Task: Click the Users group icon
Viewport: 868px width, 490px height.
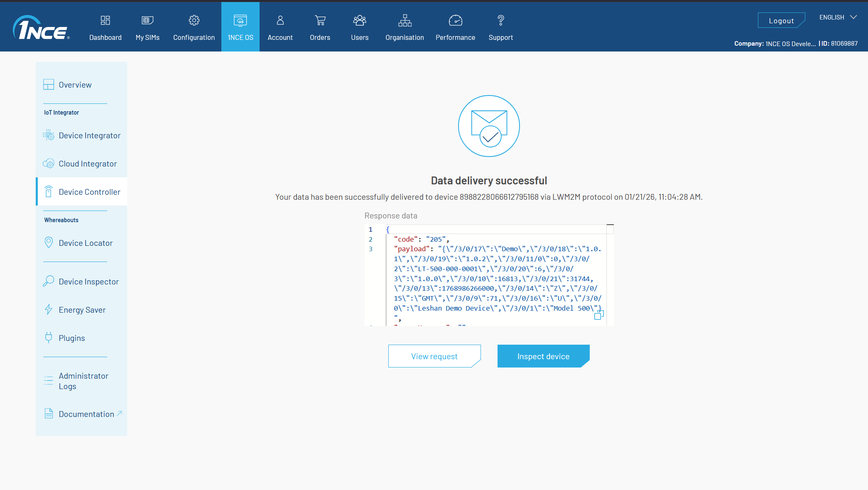Action: click(x=359, y=20)
